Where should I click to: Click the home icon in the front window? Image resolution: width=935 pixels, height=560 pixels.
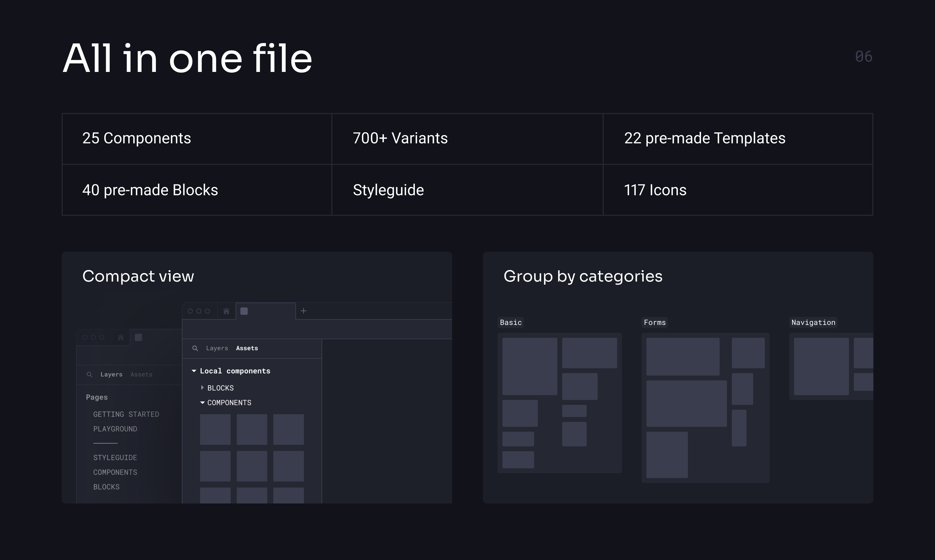[226, 311]
